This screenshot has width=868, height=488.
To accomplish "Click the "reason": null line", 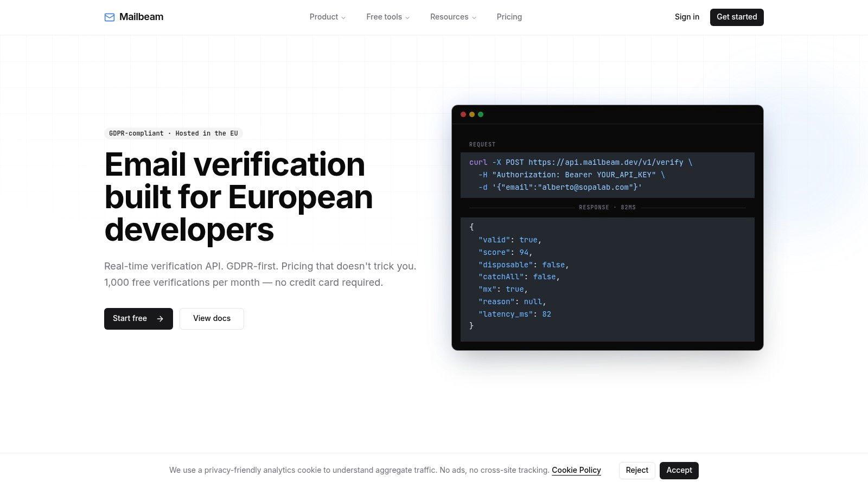I will [x=513, y=301].
